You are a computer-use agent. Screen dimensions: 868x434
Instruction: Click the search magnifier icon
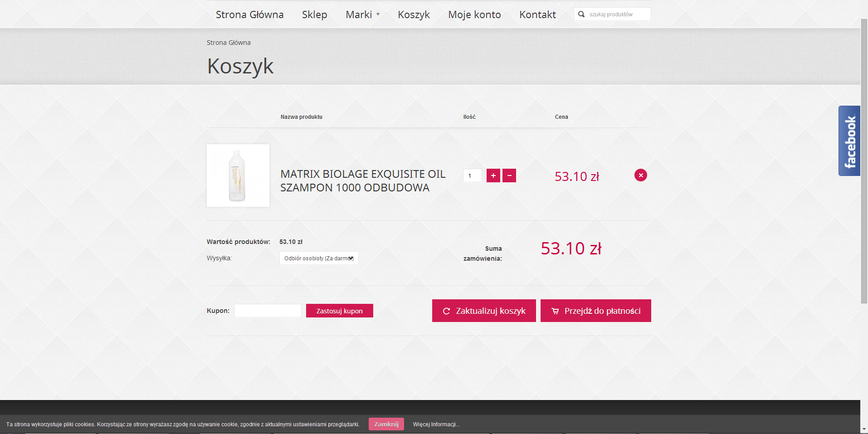tap(581, 14)
